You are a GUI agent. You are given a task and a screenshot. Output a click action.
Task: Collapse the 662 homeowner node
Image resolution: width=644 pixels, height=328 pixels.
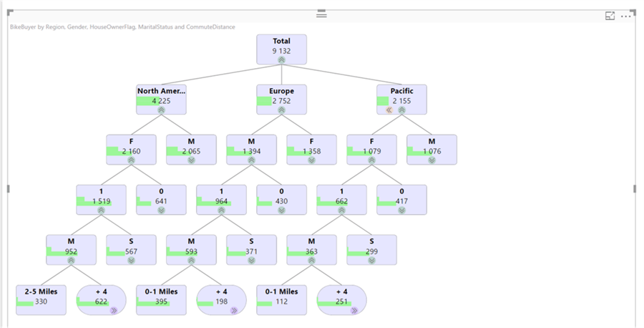click(x=342, y=211)
